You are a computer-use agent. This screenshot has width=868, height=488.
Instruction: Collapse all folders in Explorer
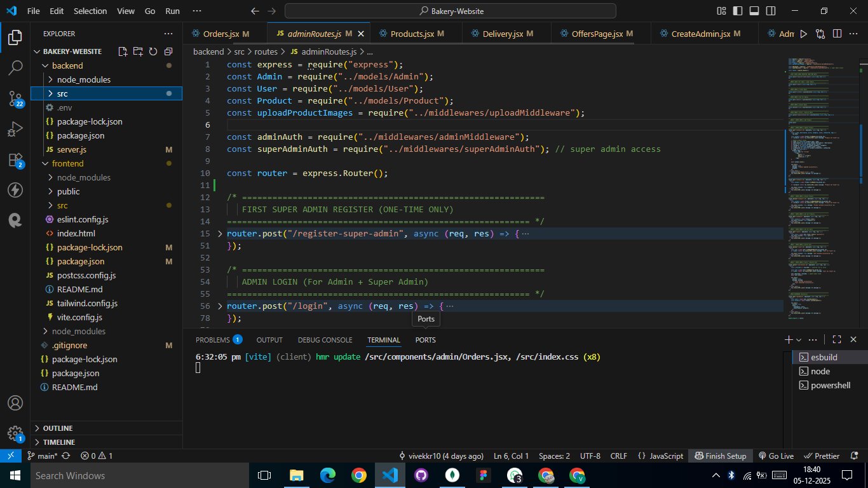pos(168,51)
